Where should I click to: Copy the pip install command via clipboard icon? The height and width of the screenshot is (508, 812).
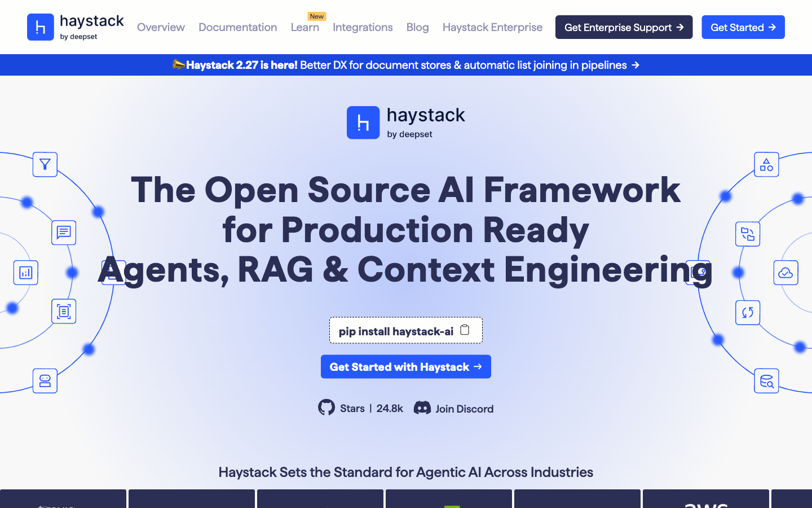pos(465,330)
